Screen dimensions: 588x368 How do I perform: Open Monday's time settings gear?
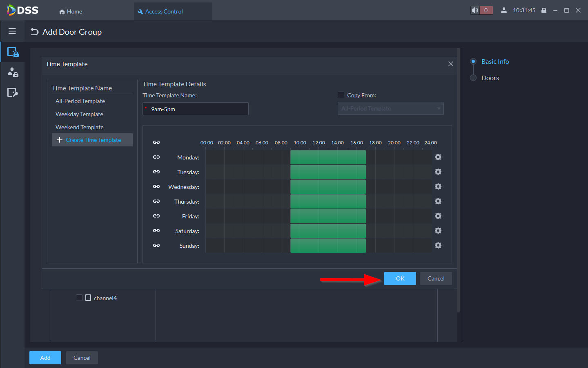[x=438, y=157]
